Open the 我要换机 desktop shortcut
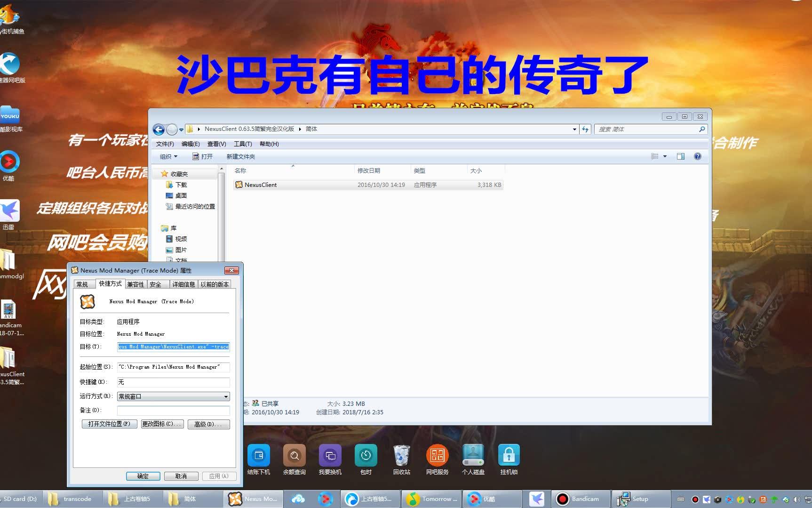Screen dimensions: 812x508 tap(330, 459)
